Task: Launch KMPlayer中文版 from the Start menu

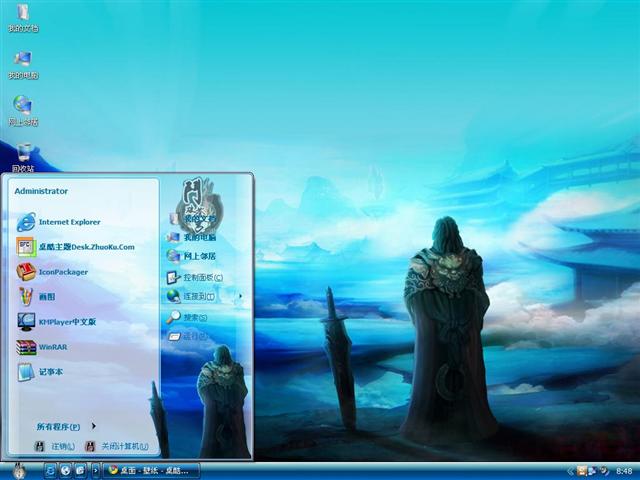Action: tap(56, 322)
